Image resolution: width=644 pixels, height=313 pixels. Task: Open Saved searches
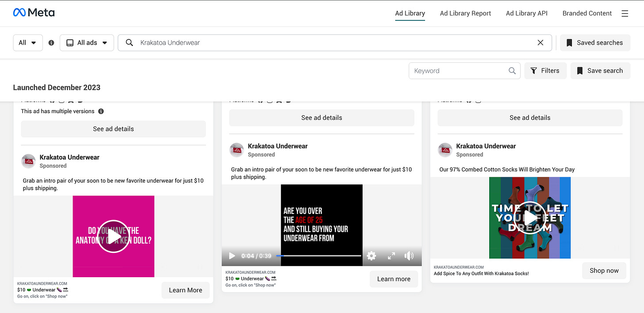pos(595,43)
